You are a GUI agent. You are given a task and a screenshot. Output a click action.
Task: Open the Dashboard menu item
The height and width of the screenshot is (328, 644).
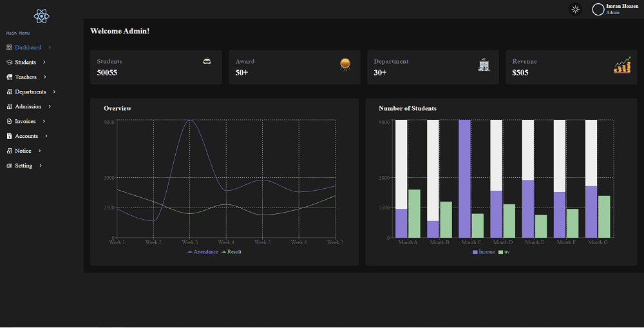point(28,48)
